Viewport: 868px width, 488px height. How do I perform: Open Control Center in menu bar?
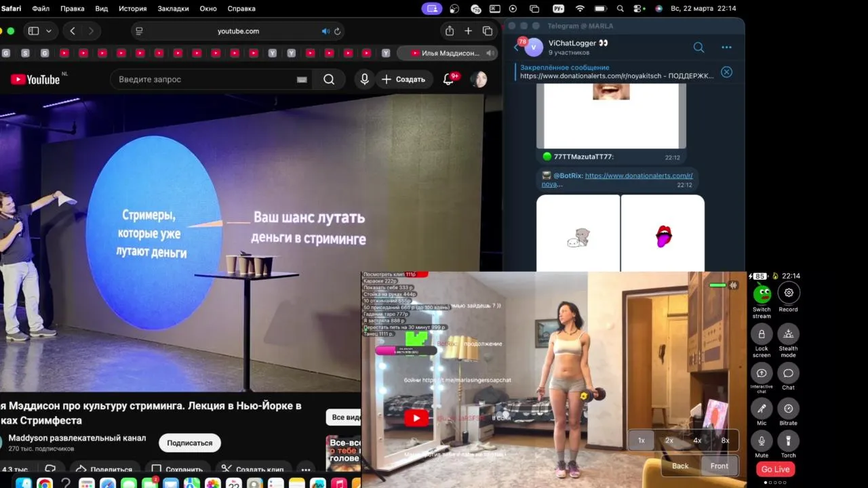coord(639,9)
